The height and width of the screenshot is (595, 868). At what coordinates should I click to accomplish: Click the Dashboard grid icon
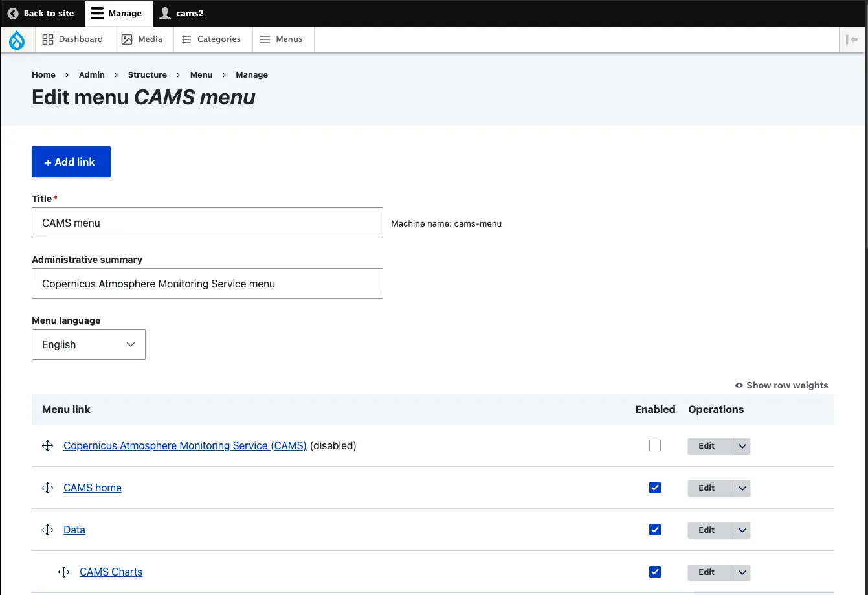pyautogui.click(x=48, y=39)
